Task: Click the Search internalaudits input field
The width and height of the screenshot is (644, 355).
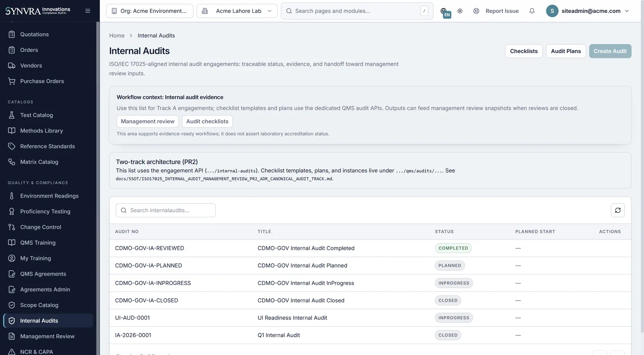Action: tap(166, 210)
